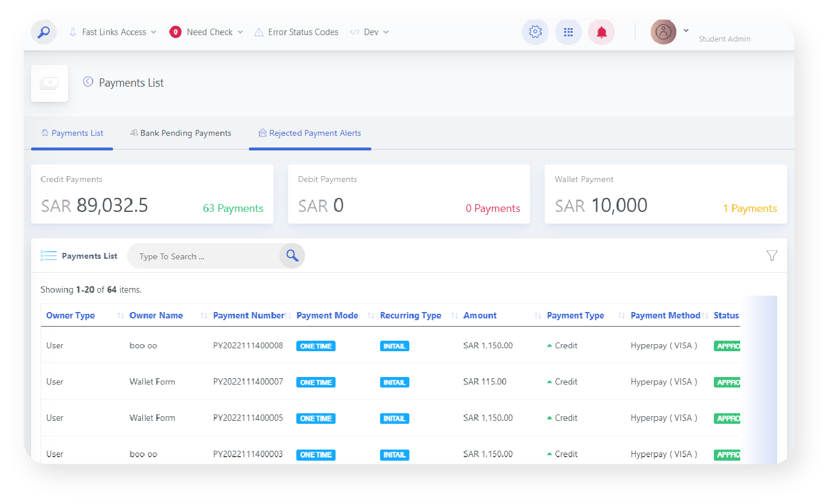
Task: Click the SAR 10,000 wallet total
Action: pos(601,205)
